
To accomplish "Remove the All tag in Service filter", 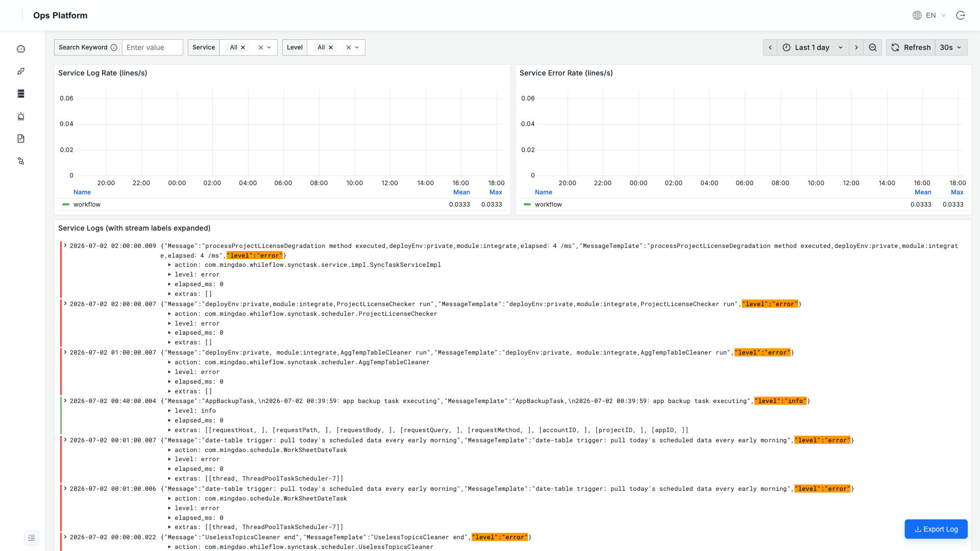I will pyautogui.click(x=243, y=47).
